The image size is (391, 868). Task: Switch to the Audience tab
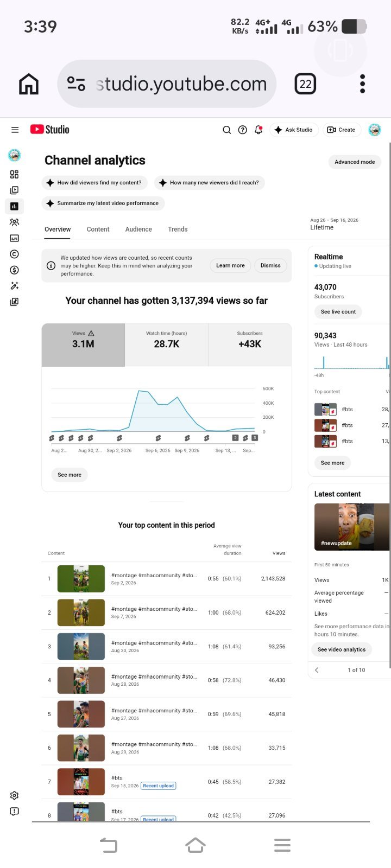tap(138, 229)
